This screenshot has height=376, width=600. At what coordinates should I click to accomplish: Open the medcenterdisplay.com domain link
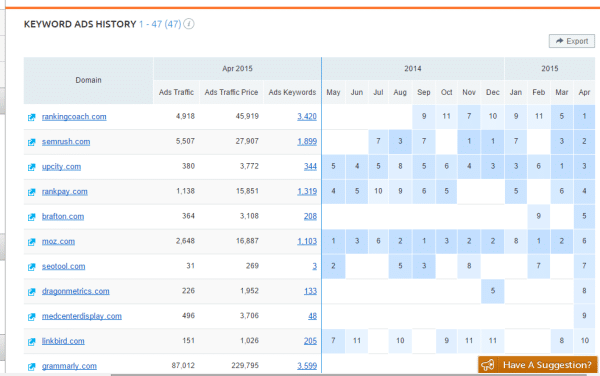point(82,316)
